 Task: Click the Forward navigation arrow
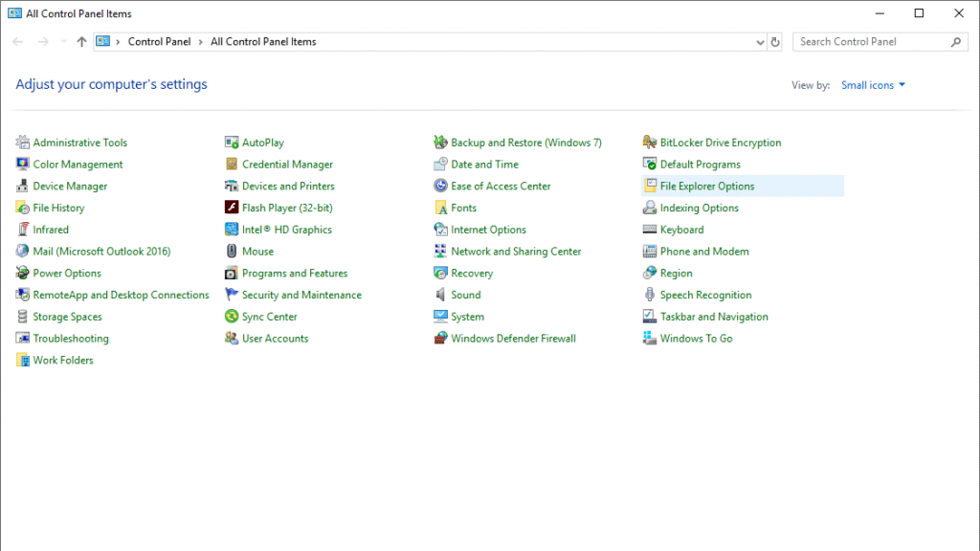43,42
